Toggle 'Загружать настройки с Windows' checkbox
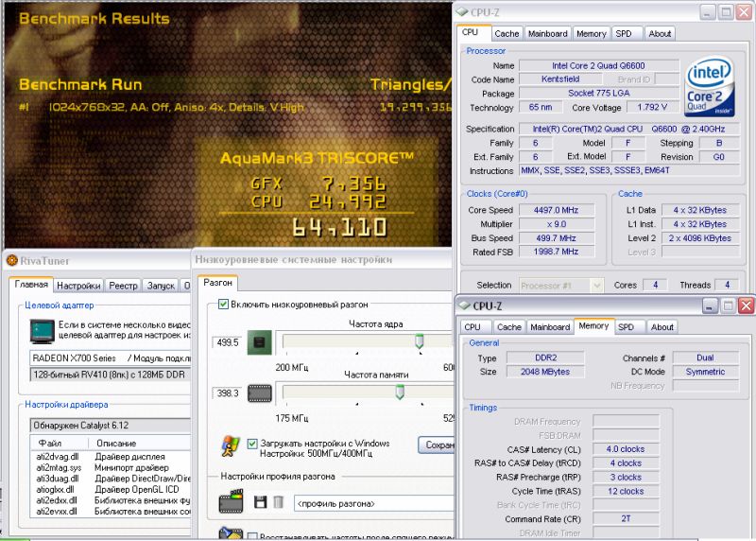Screen dimensions: 756x541 click(252, 443)
